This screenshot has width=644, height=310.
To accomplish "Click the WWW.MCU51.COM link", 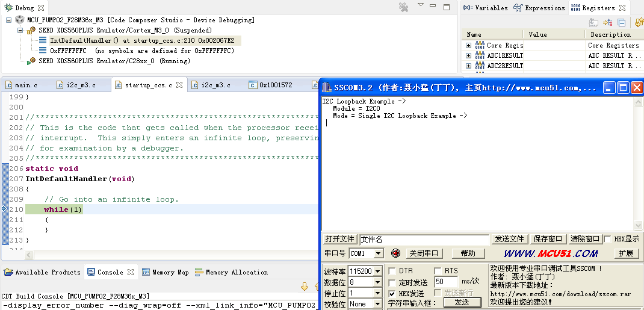I will 551,253.
